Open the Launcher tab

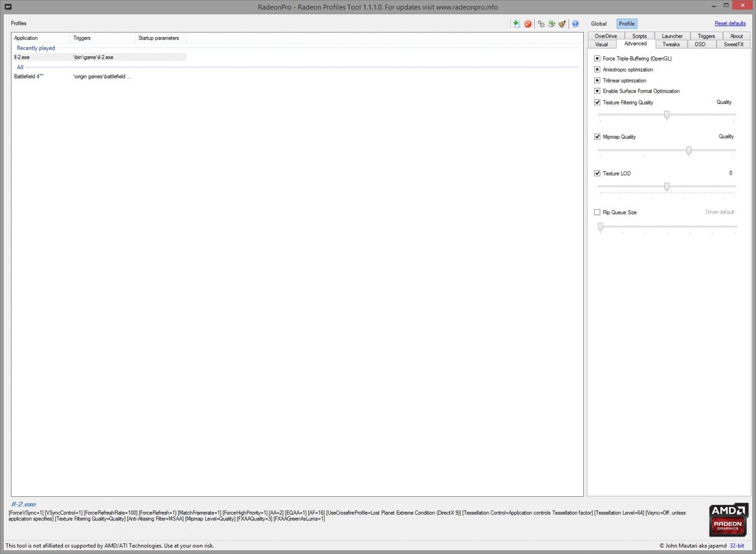point(672,36)
